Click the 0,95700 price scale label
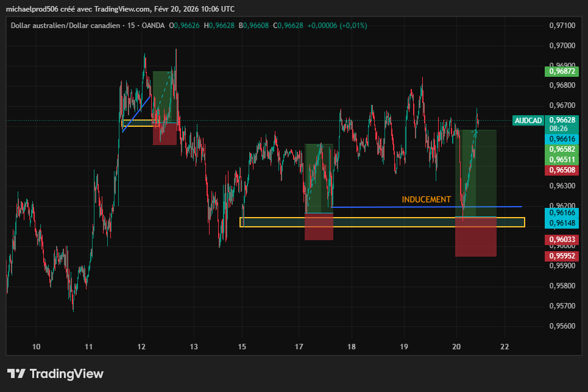The image size is (588, 392). tap(562, 305)
